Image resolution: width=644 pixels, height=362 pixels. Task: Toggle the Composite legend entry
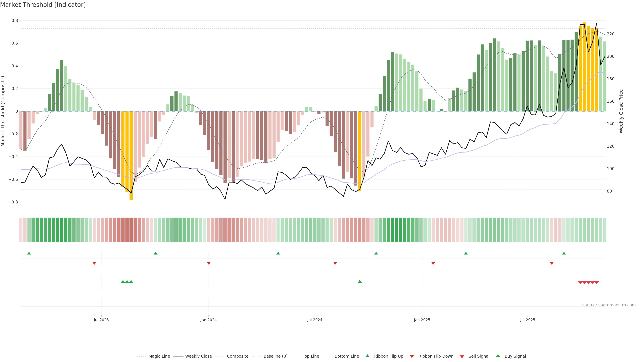[x=237, y=356]
